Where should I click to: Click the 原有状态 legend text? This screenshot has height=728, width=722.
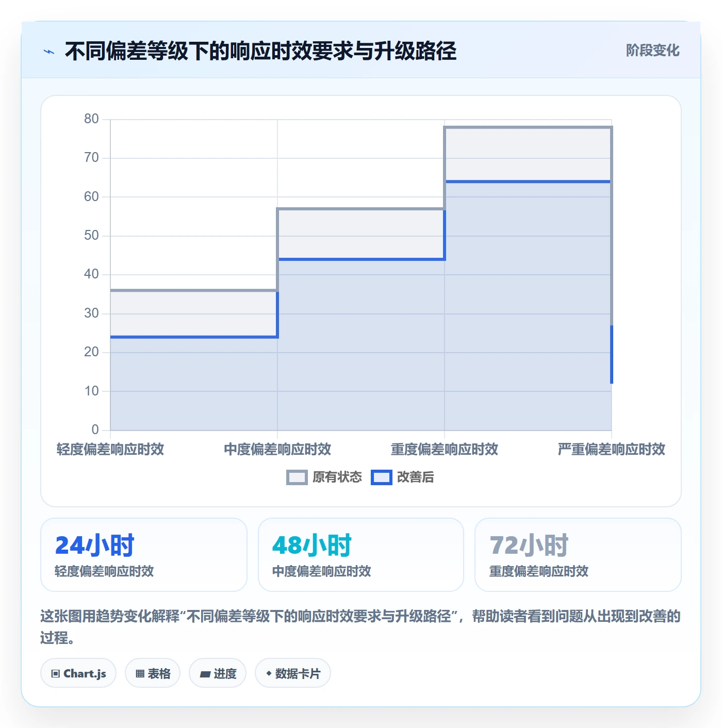pyautogui.click(x=337, y=477)
